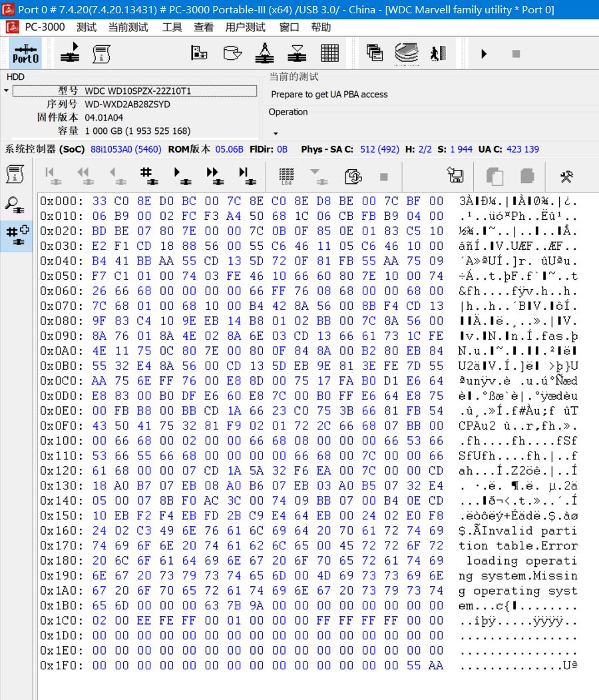Click offset label 0x000 in hex view
599x700 pixels.
pos(61,201)
